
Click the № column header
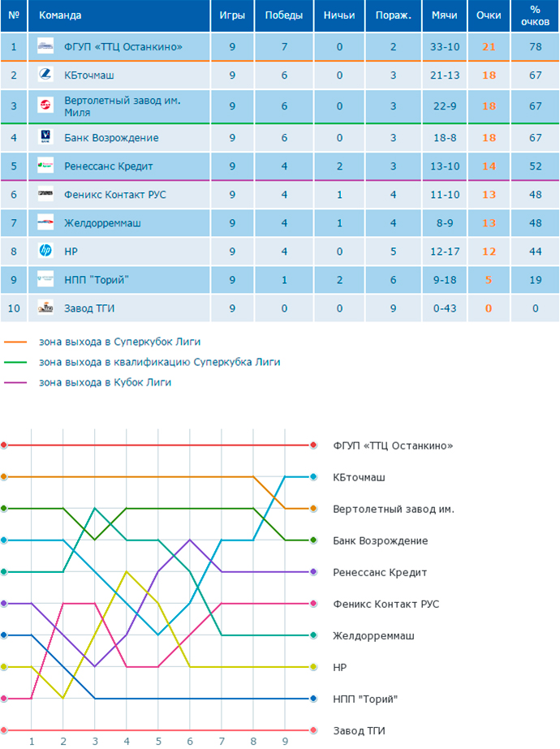tap(14, 15)
